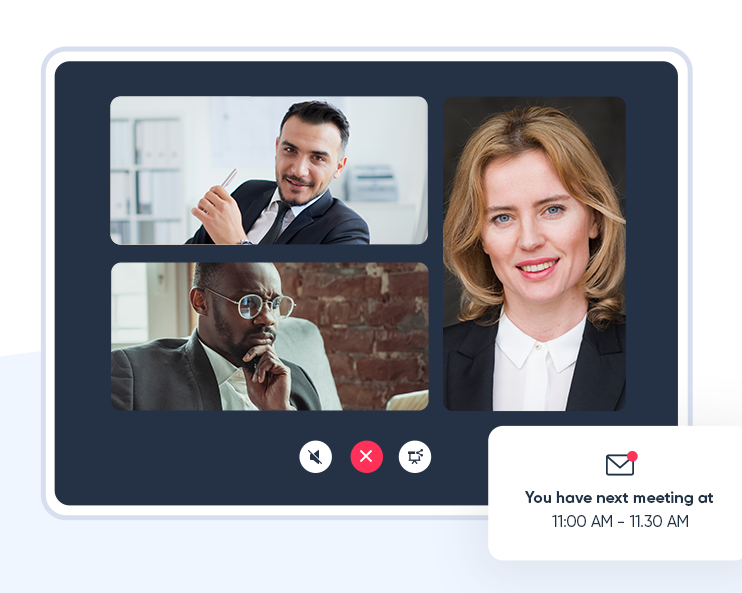The height and width of the screenshot is (593, 742).
Task: Click the laptop corner in the bottom video
Action: tap(408, 401)
